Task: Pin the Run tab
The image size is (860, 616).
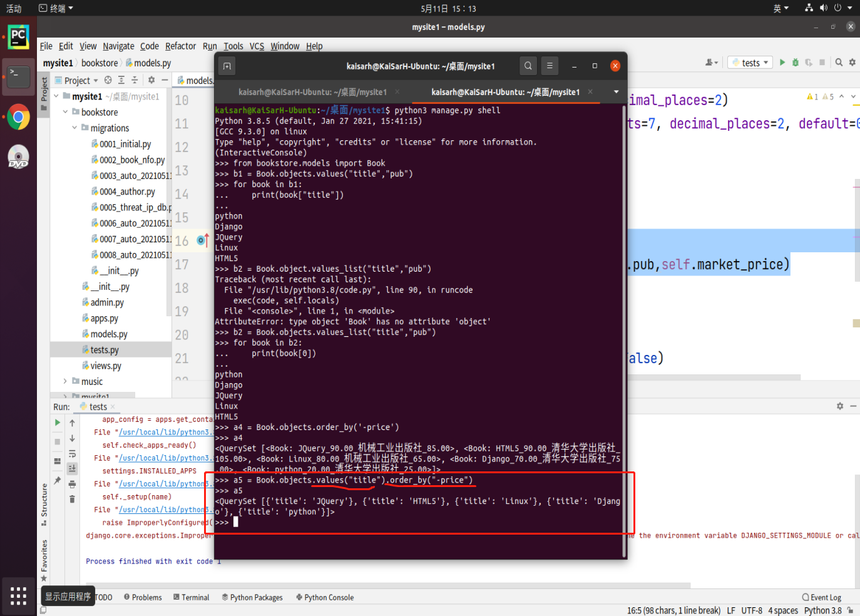Action: 57,480
